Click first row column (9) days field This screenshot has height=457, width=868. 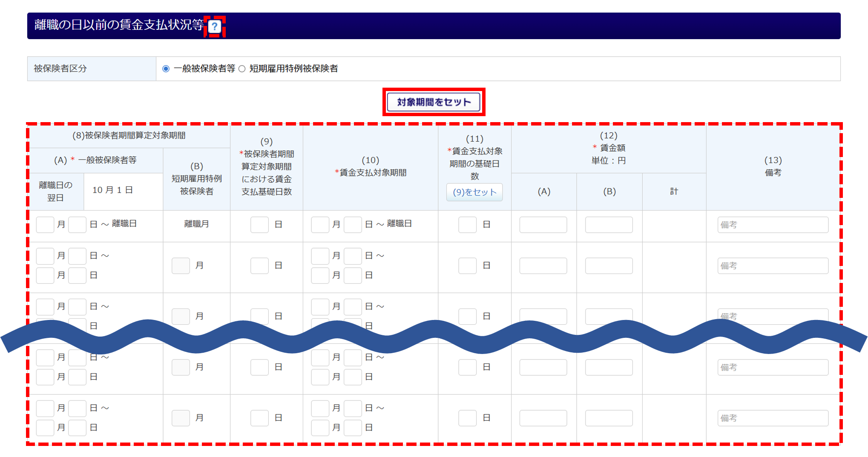click(259, 225)
